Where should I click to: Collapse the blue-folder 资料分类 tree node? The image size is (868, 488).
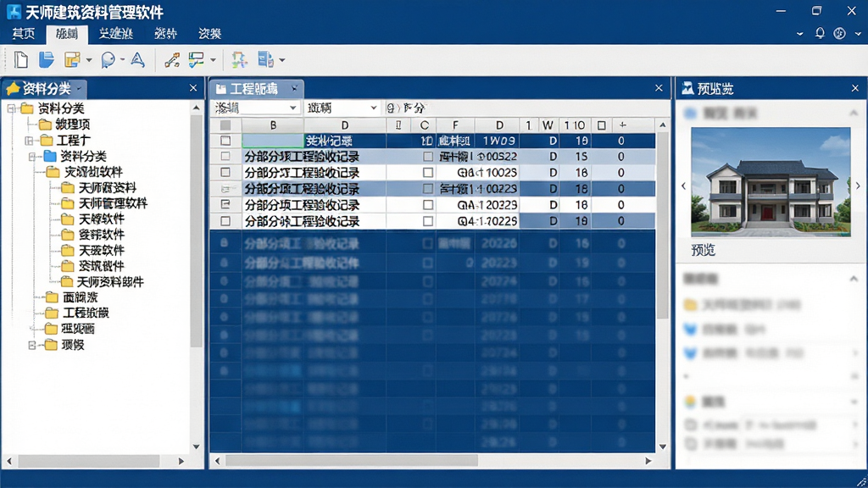(x=32, y=157)
